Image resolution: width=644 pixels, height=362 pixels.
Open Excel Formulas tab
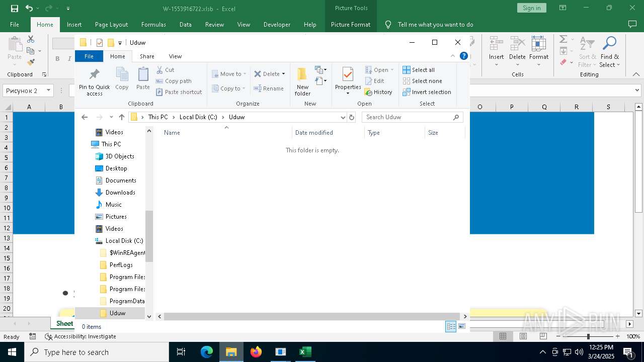pyautogui.click(x=153, y=24)
